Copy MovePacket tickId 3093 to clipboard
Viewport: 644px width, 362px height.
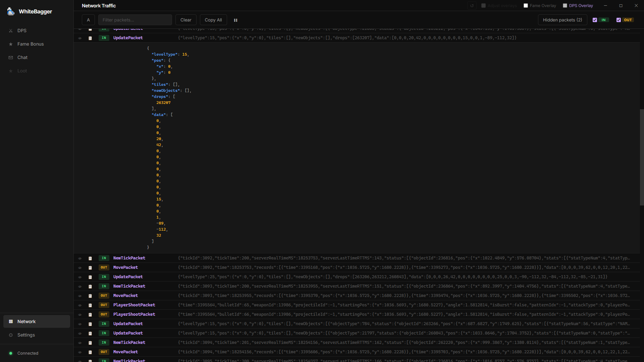point(90,296)
